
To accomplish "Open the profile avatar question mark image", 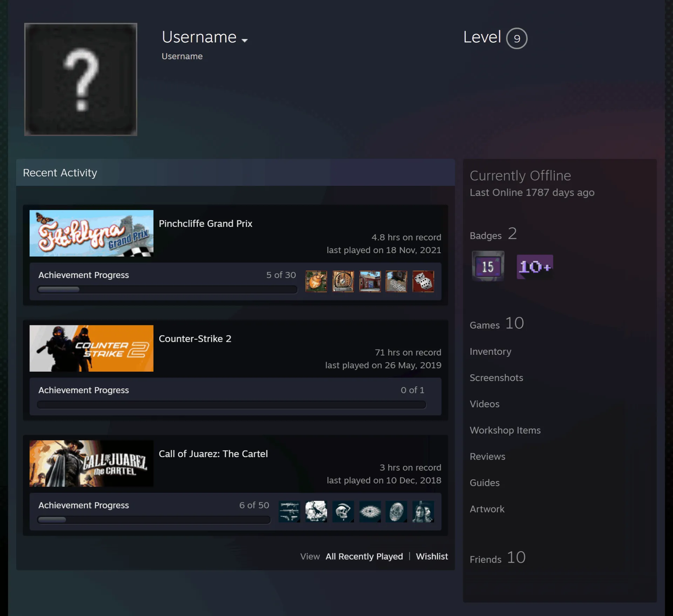I will pyautogui.click(x=81, y=79).
